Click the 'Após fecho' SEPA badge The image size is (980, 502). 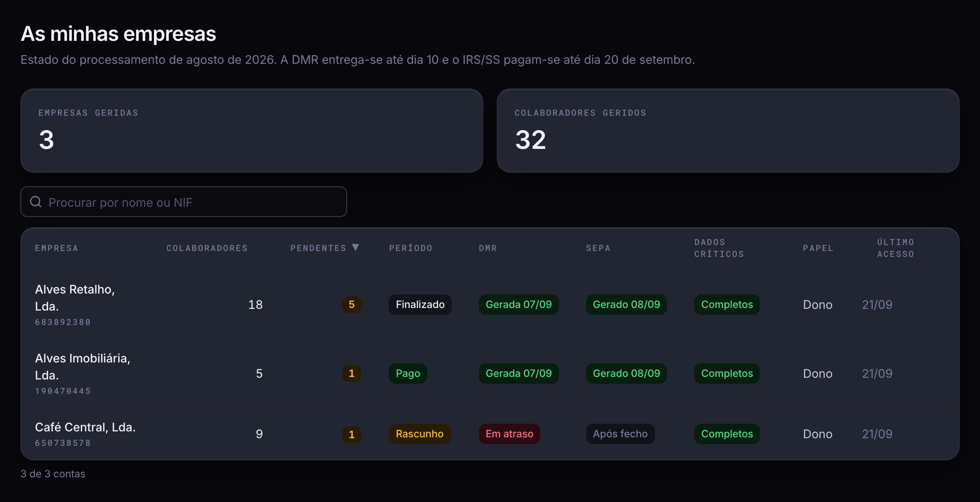click(621, 434)
